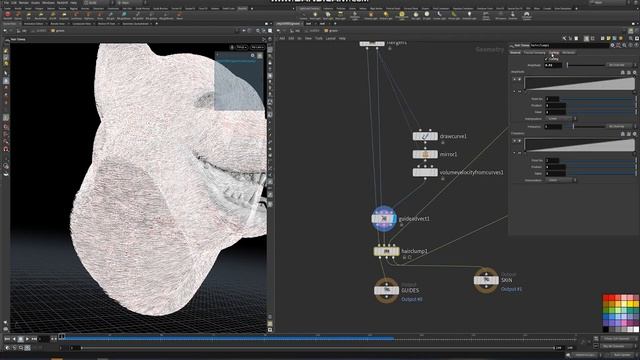Switch to the General parameter tab
The height and width of the screenshot is (360, 640).
[515, 53]
